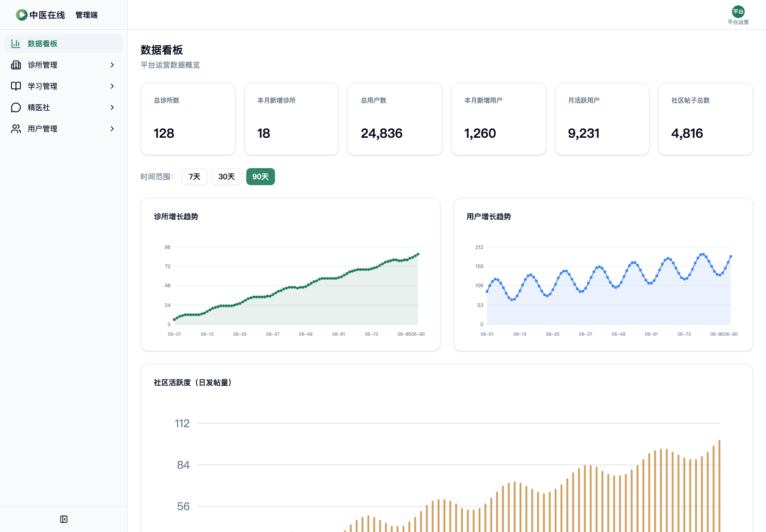Image resolution: width=766 pixels, height=532 pixels.
Task: Open 学习管理 menu item
Action: [x=63, y=86]
